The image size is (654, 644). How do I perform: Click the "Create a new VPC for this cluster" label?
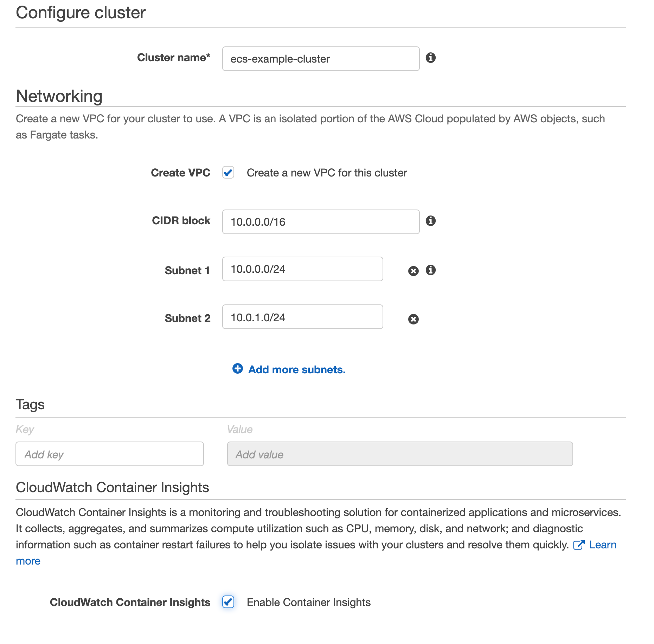327,173
